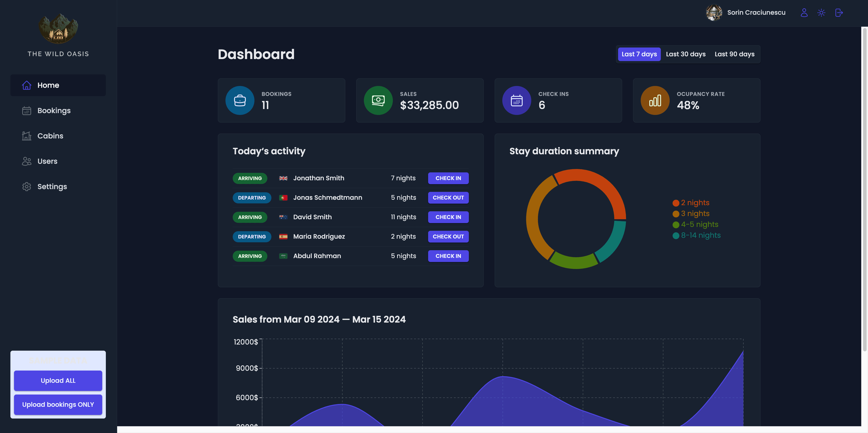This screenshot has height=433, width=868.
Task: Click the Upload ALL button
Action: 58,381
